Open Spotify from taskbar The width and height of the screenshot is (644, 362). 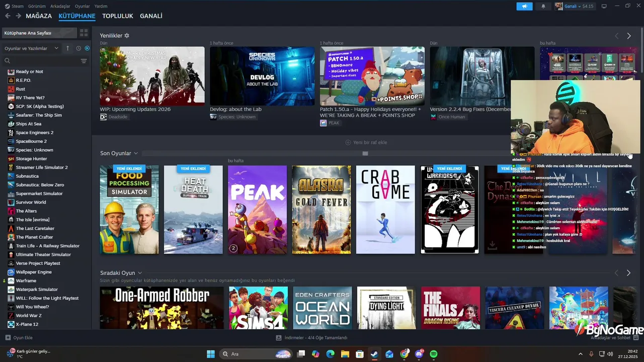434,354
